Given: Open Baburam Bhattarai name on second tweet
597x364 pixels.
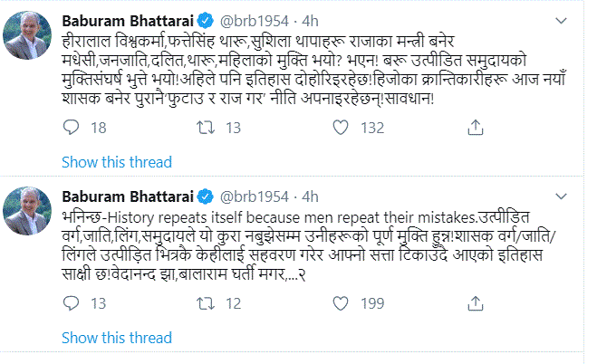Looking at the screenshot, I should [x=128, y=196].
